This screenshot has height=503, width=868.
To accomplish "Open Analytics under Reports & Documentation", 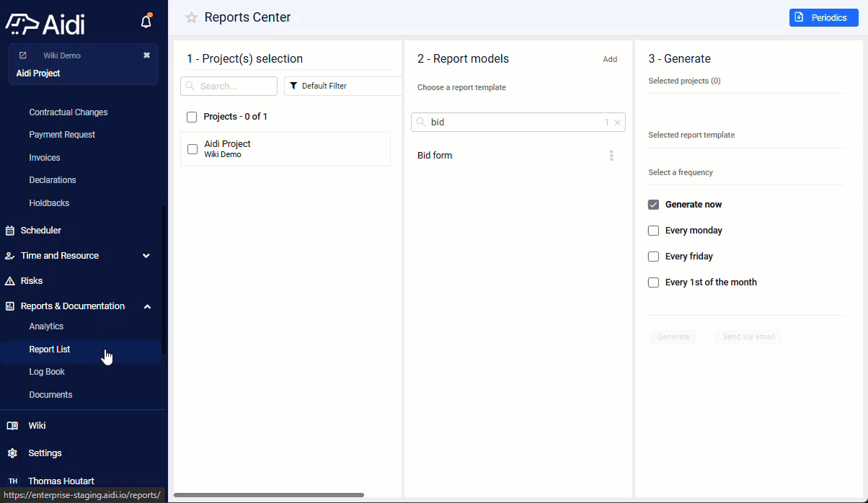I will [x=46, y=326].
